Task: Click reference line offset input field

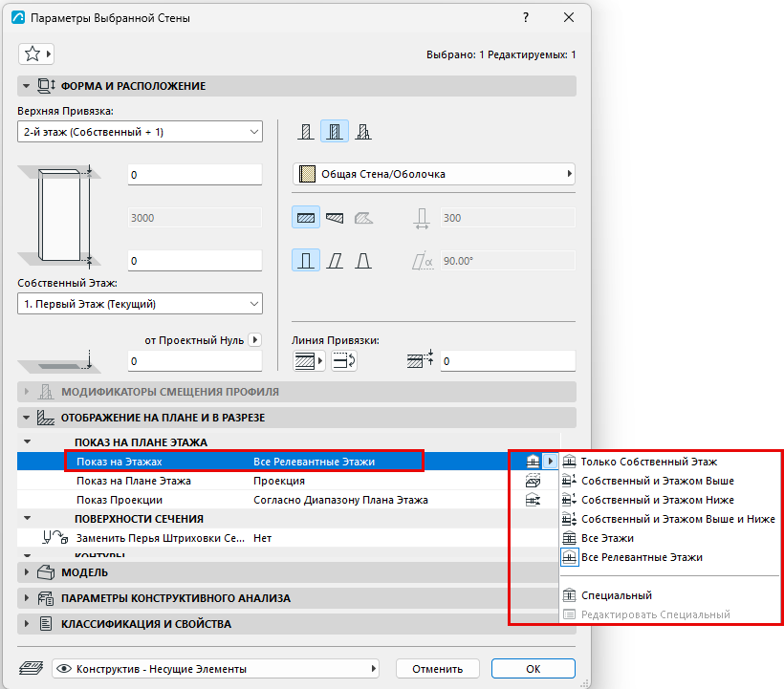Action: [508, 360]
